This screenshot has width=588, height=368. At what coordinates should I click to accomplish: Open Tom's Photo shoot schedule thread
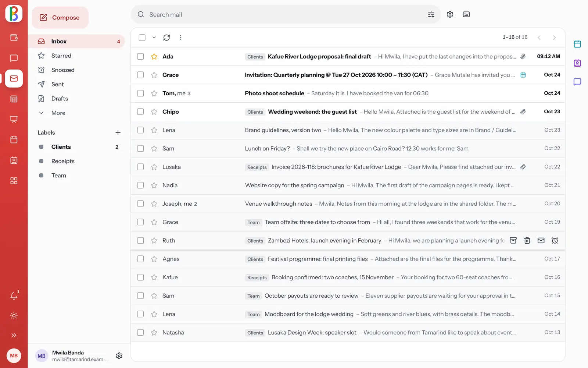coord(348,93)
